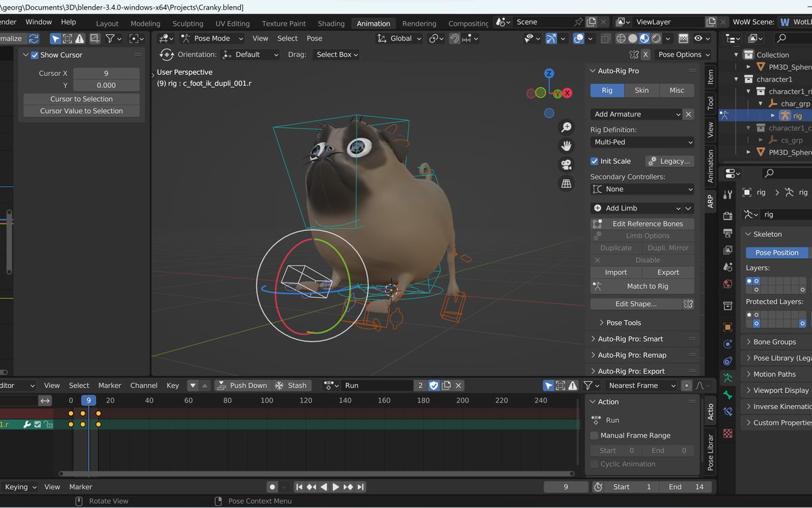Unlink the Run action with X
The width and height of the screenshot is (812, 508).
coord(458,385)
